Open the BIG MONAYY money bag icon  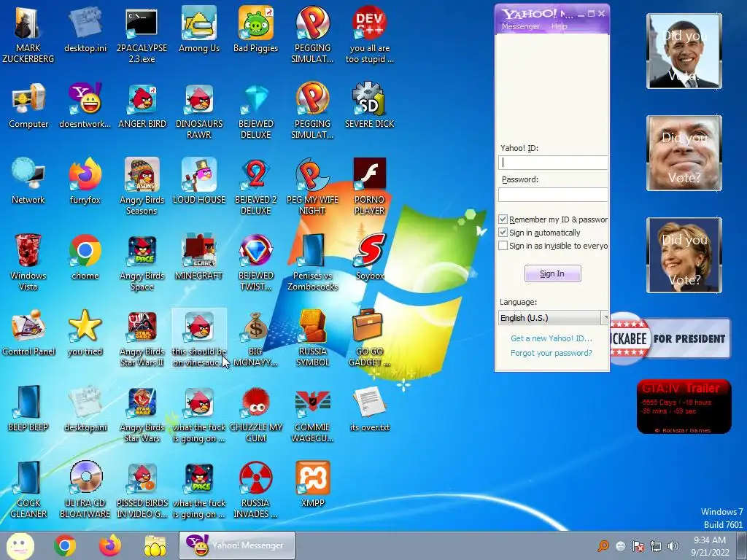pos(256,338)
